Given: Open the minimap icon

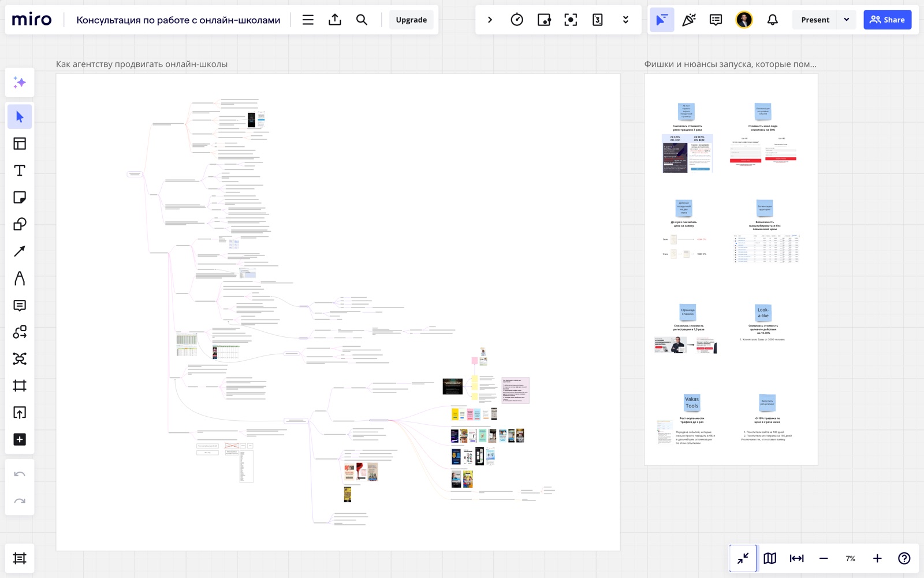Looking at the screenshot, I should (770, 558).
